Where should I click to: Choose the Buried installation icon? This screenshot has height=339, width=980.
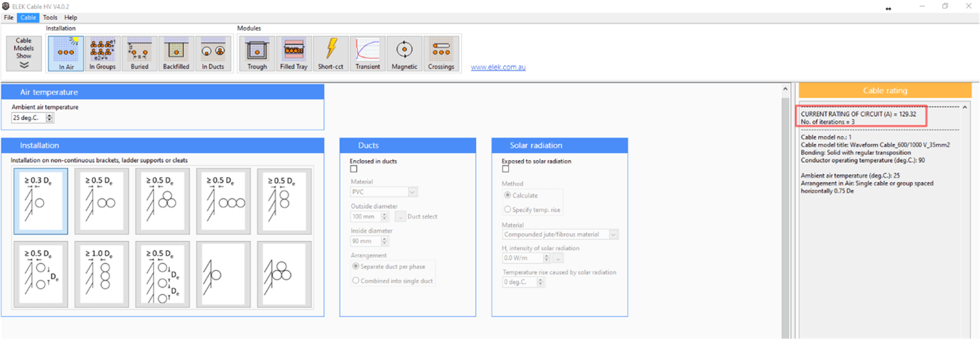[139, 54]
